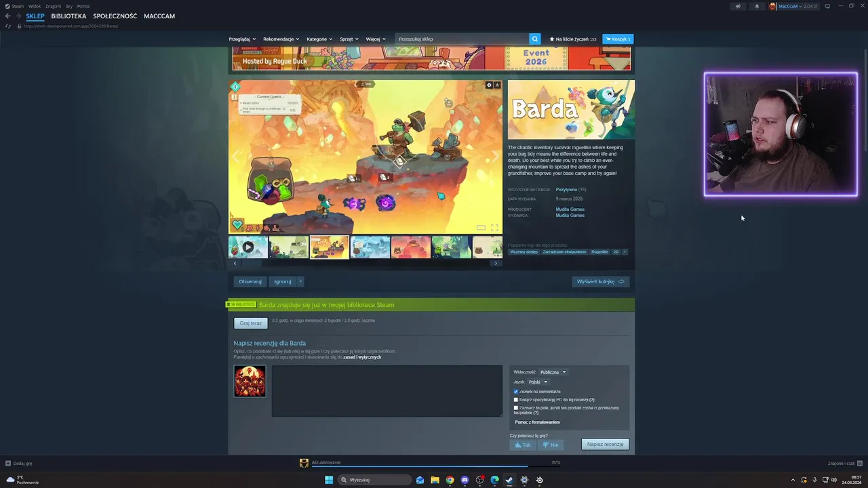Open the download manager game icon in bottom bar

click(304, 463)
